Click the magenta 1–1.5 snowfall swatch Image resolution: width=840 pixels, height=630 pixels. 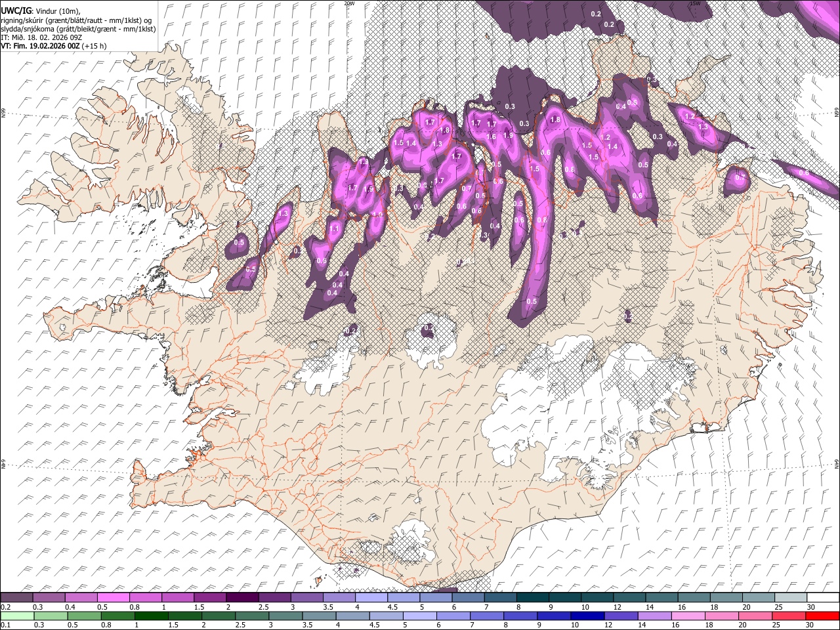[178, 598]
